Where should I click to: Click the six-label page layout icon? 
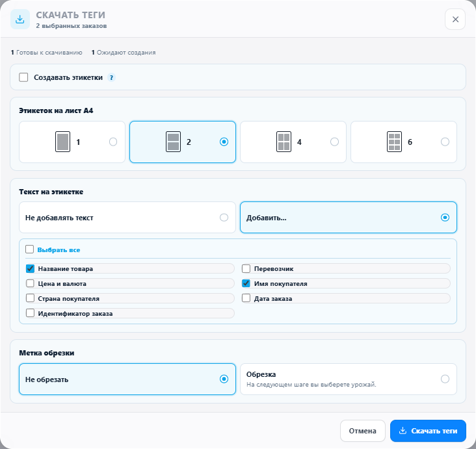(394, 142)
